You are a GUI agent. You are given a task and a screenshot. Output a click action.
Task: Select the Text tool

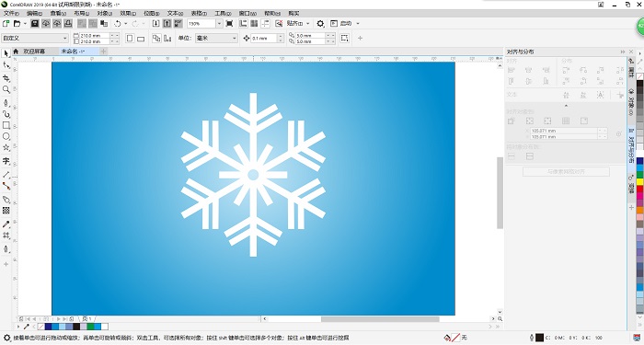pyautogui.click(x=6, y=161)
